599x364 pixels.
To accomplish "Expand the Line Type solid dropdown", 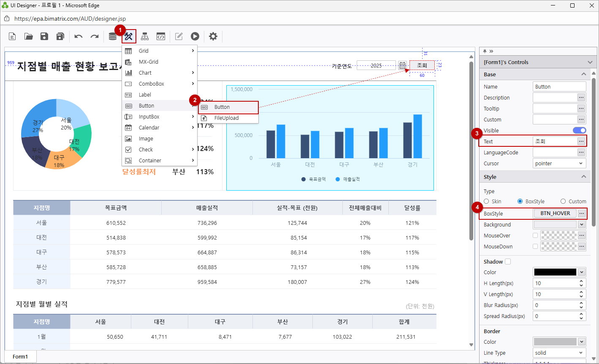I will coord(559,353).
